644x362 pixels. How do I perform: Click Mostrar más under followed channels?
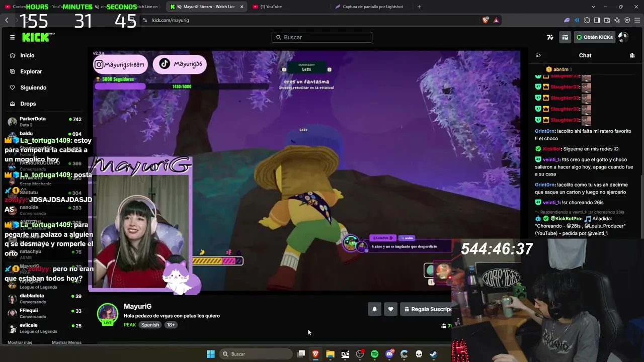pyautogui.click(x=20, y=342)
